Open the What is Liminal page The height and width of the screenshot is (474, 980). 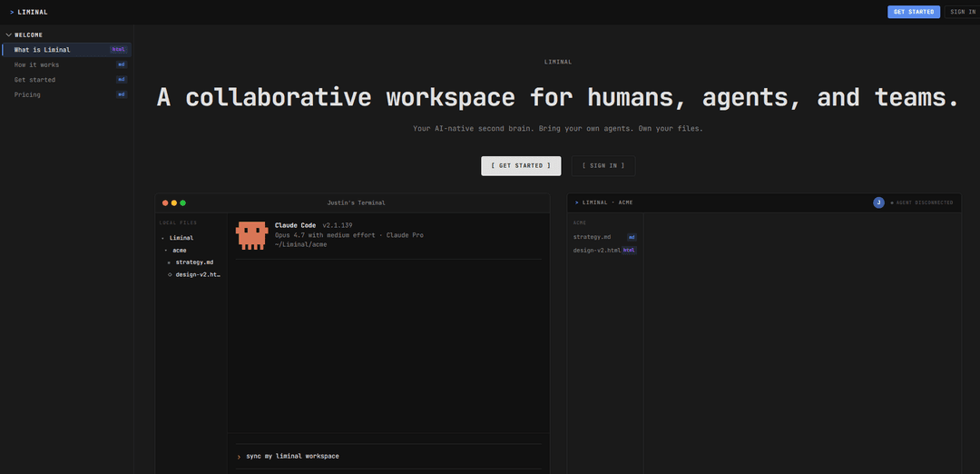pyautogui.click(x=66, y=49)
